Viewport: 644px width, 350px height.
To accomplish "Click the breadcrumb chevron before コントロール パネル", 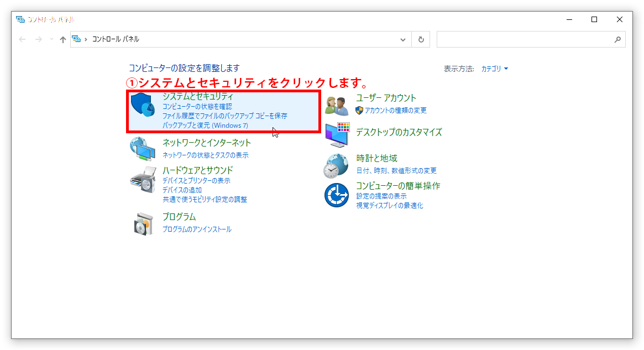I will 86,39.
